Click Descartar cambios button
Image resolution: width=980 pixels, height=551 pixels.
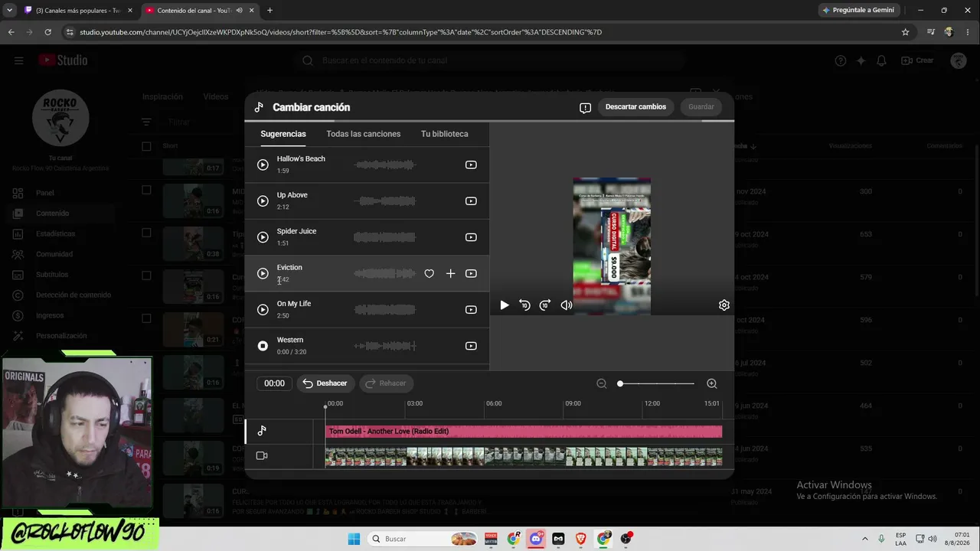click(636, 107)
